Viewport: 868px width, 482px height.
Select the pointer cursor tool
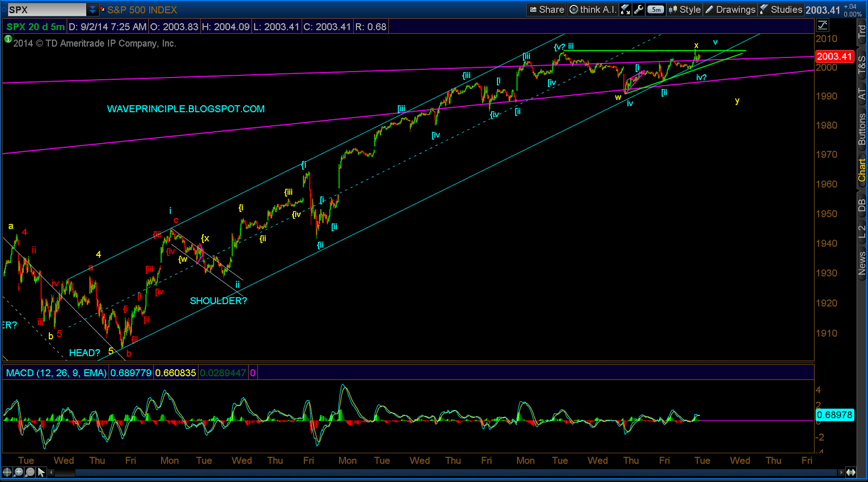pyautogui.click(x=41, y=472)
